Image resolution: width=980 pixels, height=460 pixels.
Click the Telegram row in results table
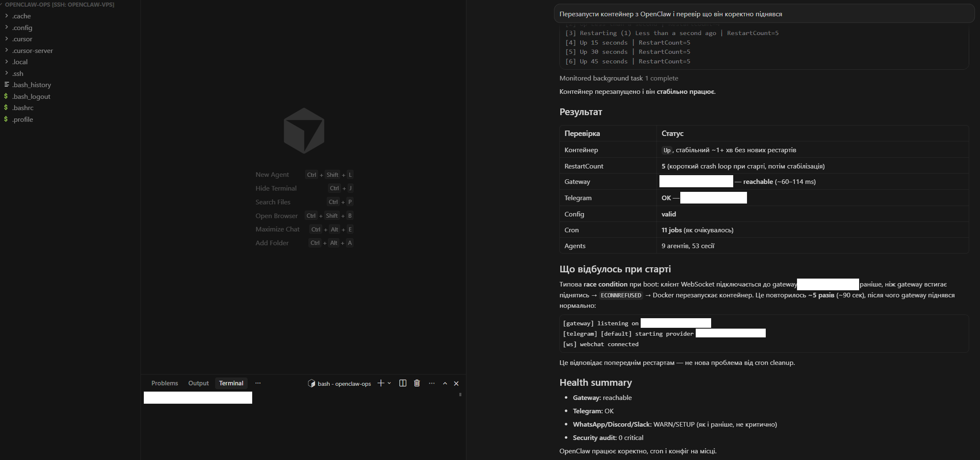[764, 198]
